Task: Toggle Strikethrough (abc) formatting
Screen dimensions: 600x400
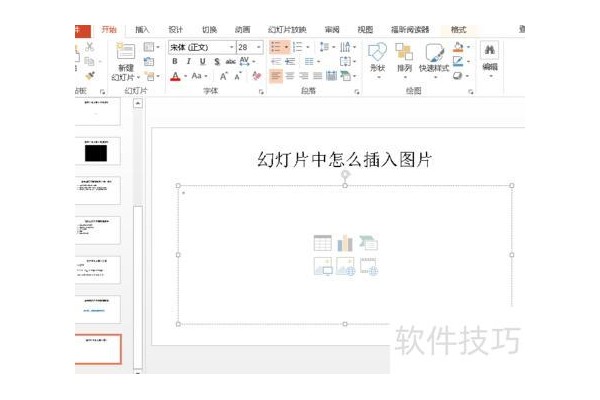Action: point(230,62)
